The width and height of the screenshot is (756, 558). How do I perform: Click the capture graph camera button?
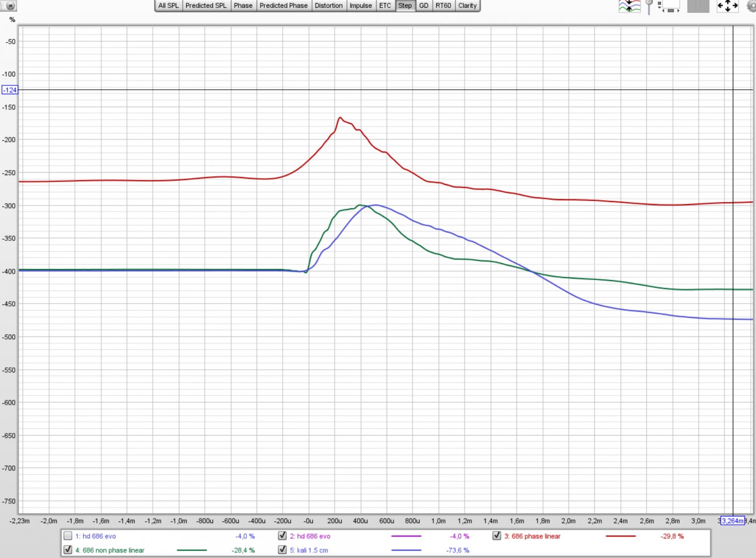[9, 6]
